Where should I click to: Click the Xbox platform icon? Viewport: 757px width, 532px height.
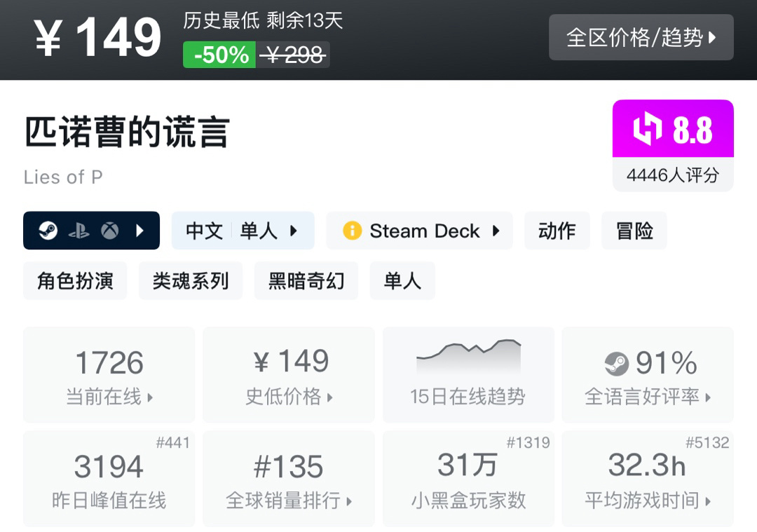point(109,231)
